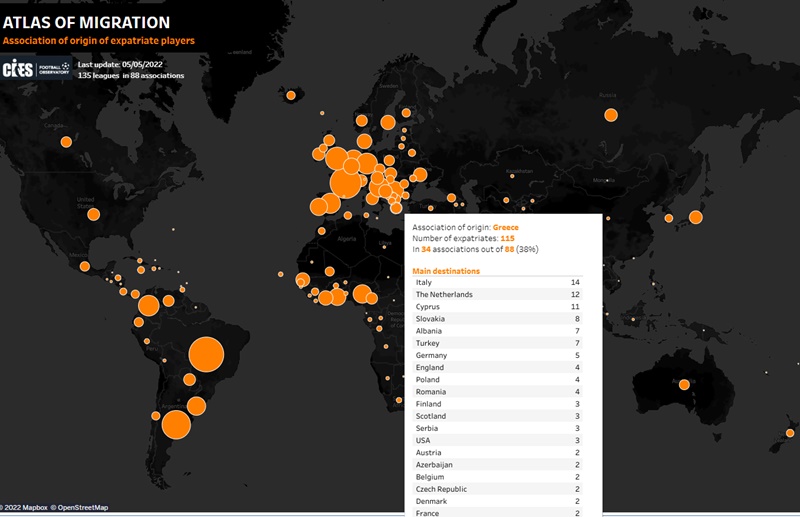The height and width of the screenshot is (517, 800).
Task: Click the bubble over Canada
Action: [66, 142]
